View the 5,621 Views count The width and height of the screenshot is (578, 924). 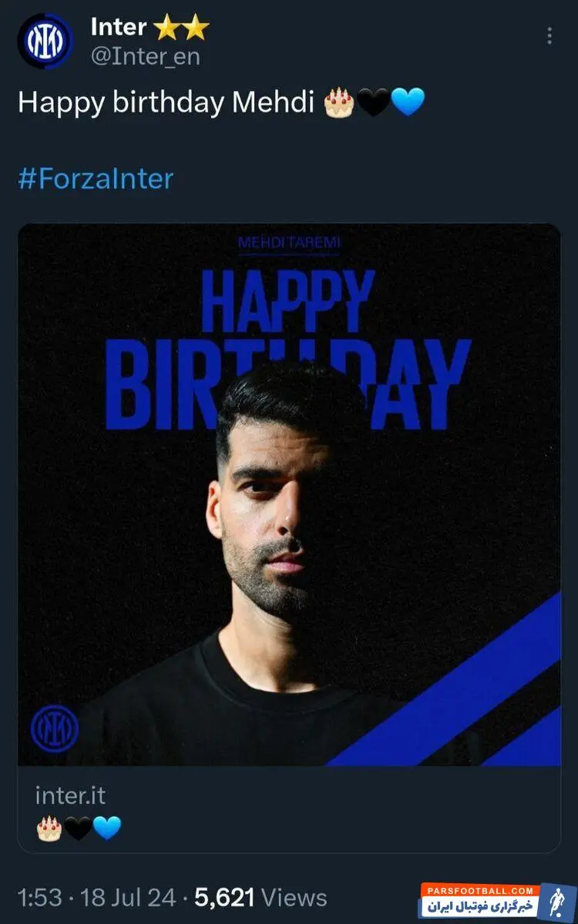click(x=260, y=898)
